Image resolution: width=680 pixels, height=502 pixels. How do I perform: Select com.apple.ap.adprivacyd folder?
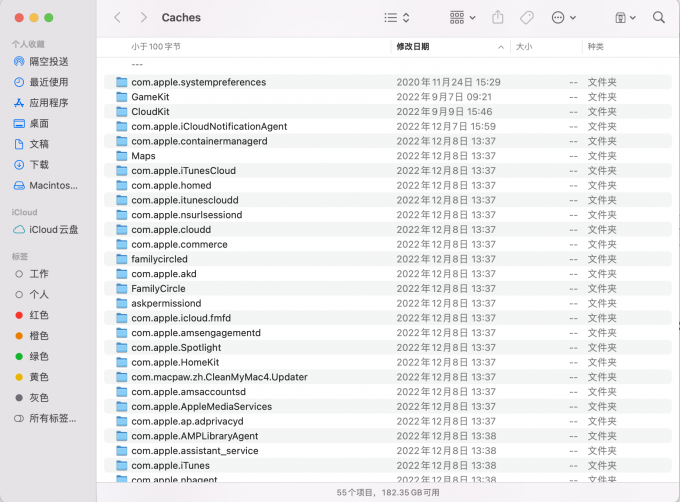(388, 421)
